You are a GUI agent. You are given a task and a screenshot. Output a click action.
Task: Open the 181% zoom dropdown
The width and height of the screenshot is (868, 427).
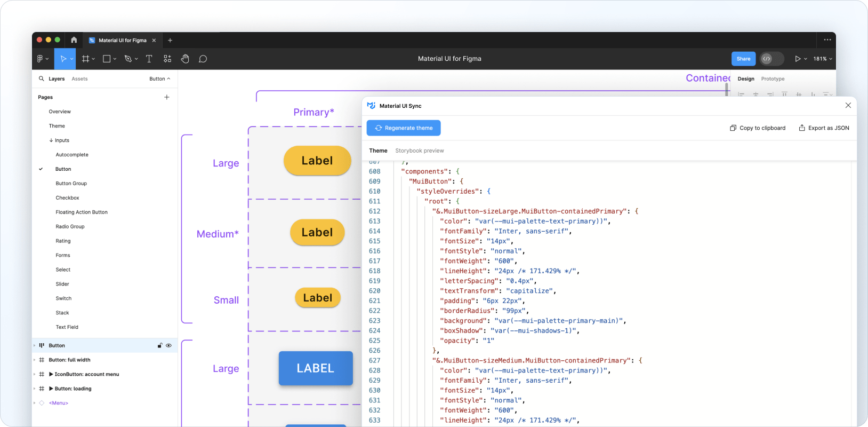tap(823, 59)
